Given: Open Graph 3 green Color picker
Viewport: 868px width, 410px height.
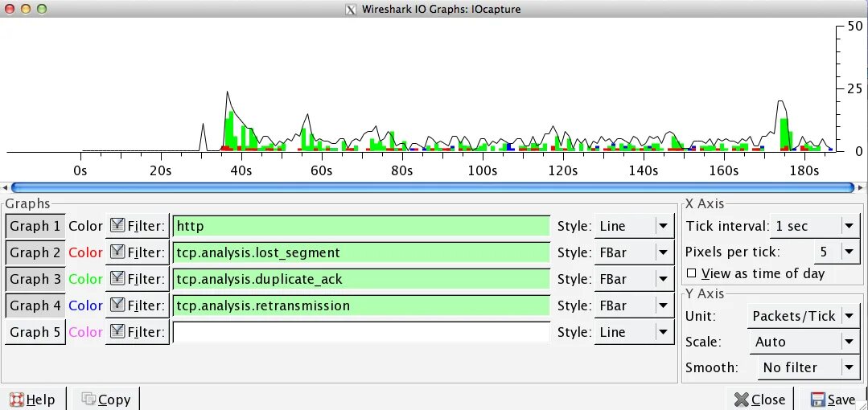Looking at the screenshot, I should coord(85,280).
